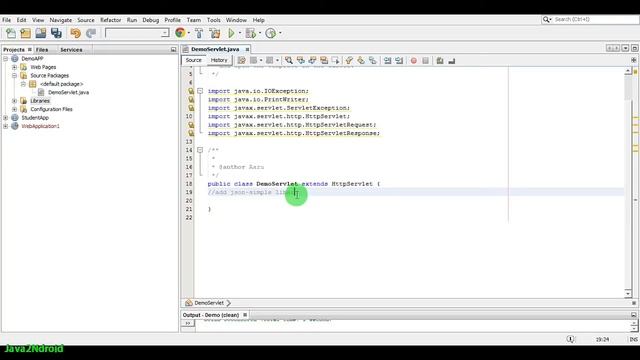Toggle Rectangular Selection editor icon
This screenshot has width=640, height=360.
[336, 60]
